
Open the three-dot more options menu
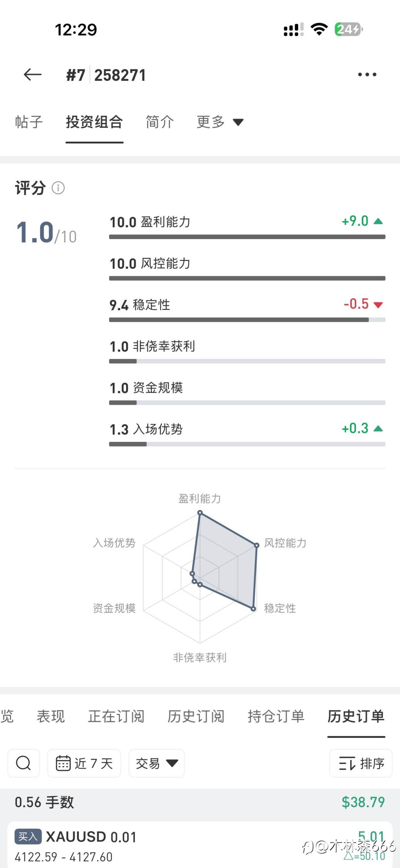click(x=367, y=75)
